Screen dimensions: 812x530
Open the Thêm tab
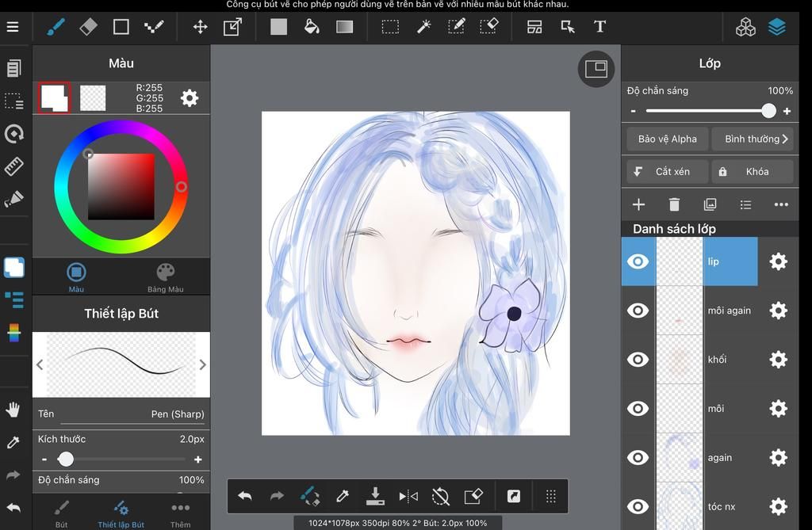tap(180, 514)
